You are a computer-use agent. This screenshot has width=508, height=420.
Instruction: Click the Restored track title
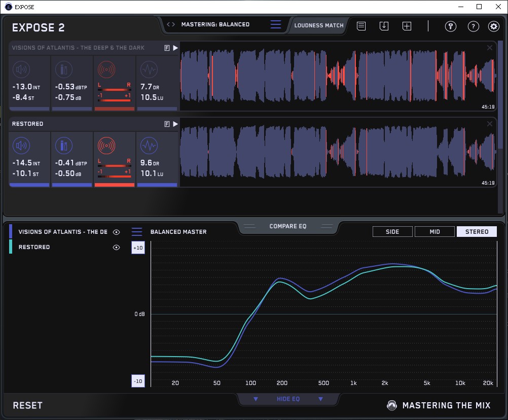[x=27, y=124]
